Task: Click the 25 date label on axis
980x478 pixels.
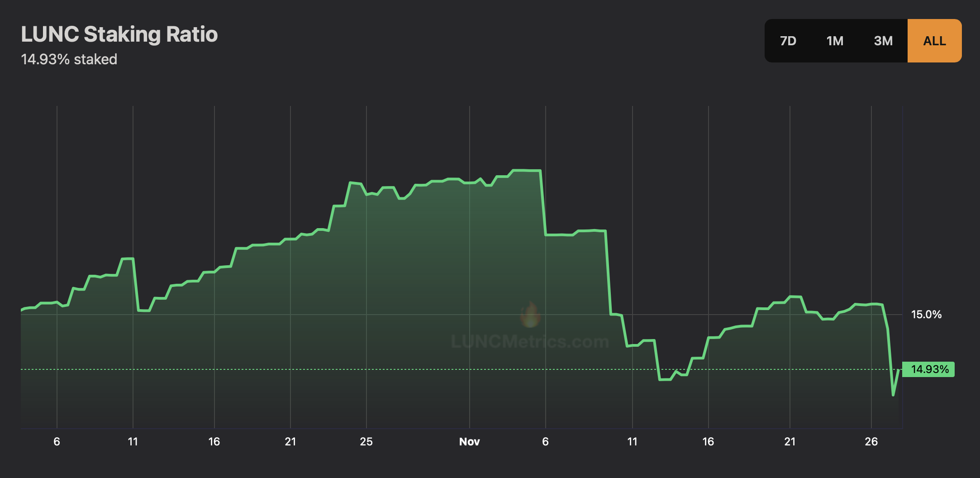Action: (x=366, y=442)
